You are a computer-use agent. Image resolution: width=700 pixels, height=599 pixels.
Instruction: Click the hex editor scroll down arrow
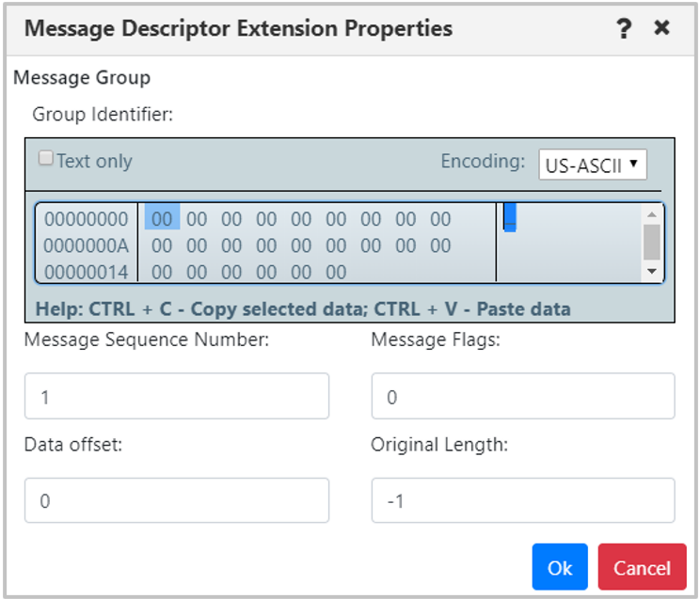tap(652, 271)
